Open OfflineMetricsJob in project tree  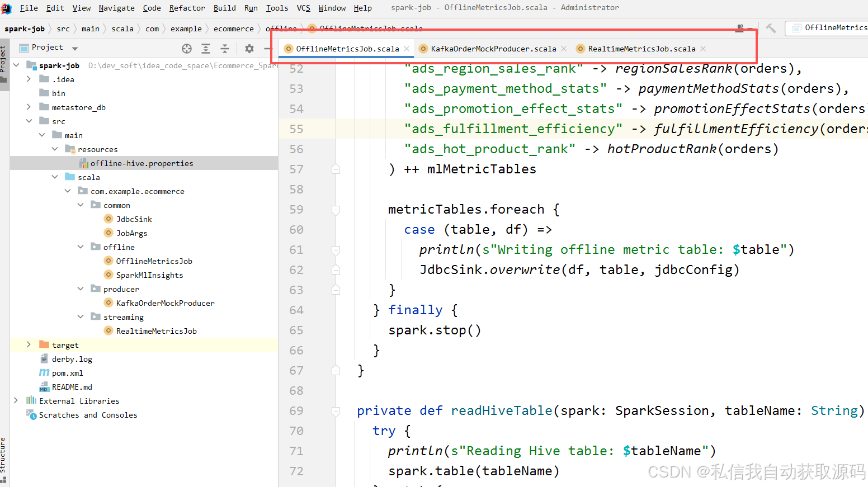point(154,261)
